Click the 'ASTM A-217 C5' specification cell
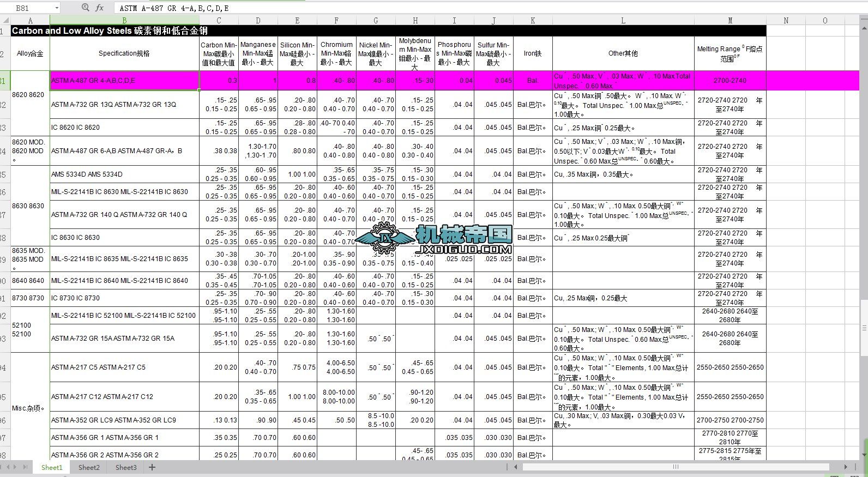 tap(124, 367)
